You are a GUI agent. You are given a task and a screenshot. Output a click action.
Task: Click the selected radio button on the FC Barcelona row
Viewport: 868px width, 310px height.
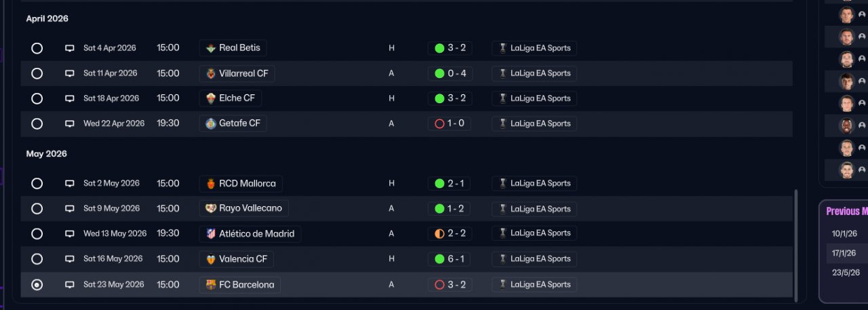click(37, 285)
